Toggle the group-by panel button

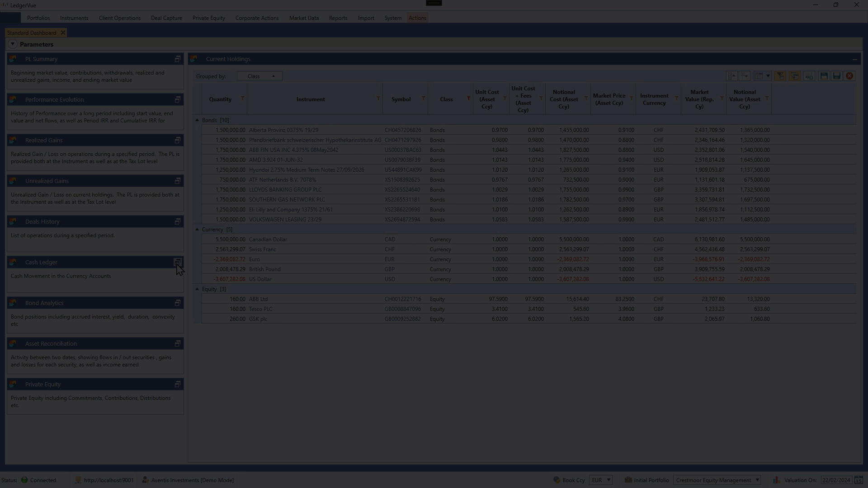click(794, 76)
